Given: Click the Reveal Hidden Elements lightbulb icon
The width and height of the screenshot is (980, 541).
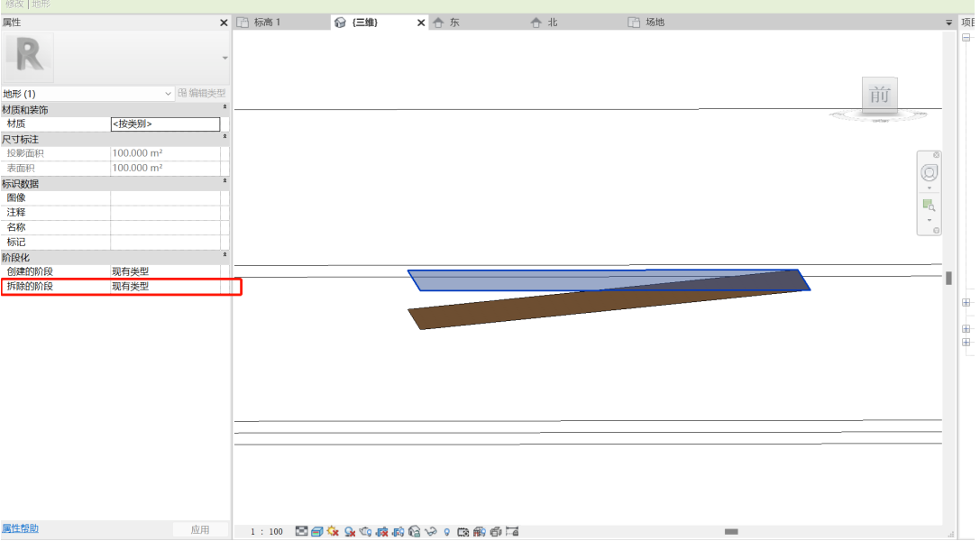Looking at the screenshot, I should pyautogui.click(x=447, y=532).
